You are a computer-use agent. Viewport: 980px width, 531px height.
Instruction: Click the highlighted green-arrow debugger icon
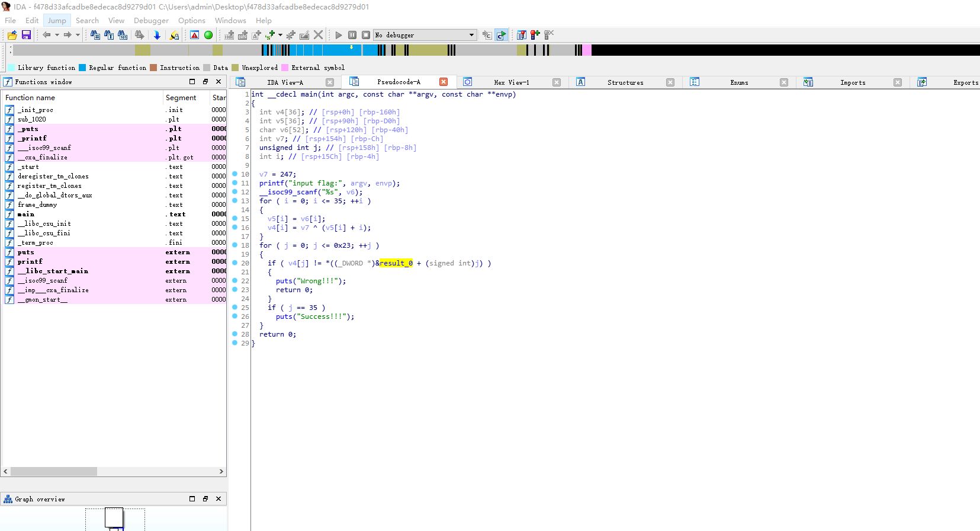tap(501, 35)
